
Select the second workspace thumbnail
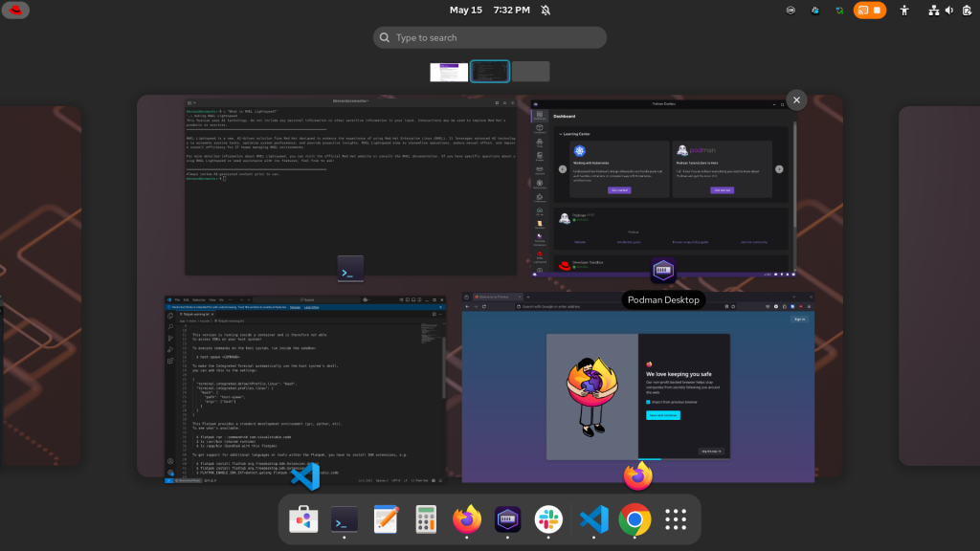tap(490, 72)
